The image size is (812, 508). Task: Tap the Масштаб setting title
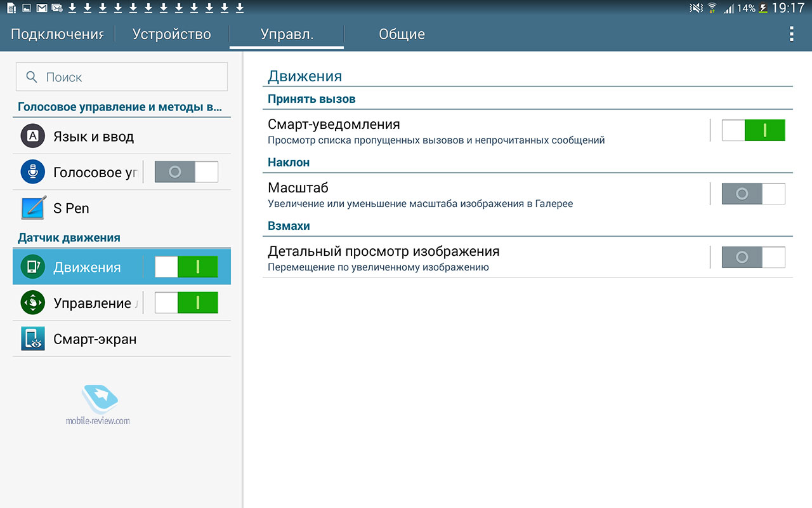pos(298,188)
